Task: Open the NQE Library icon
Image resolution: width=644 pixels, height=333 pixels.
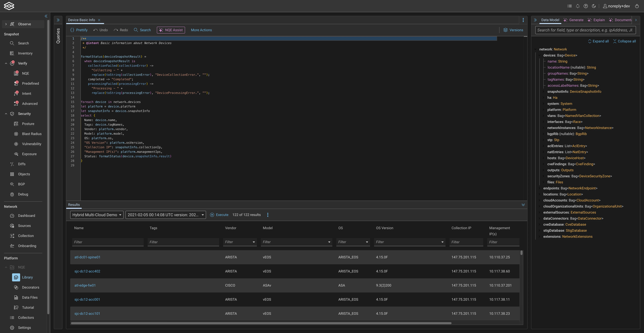Action: (16, 277)
